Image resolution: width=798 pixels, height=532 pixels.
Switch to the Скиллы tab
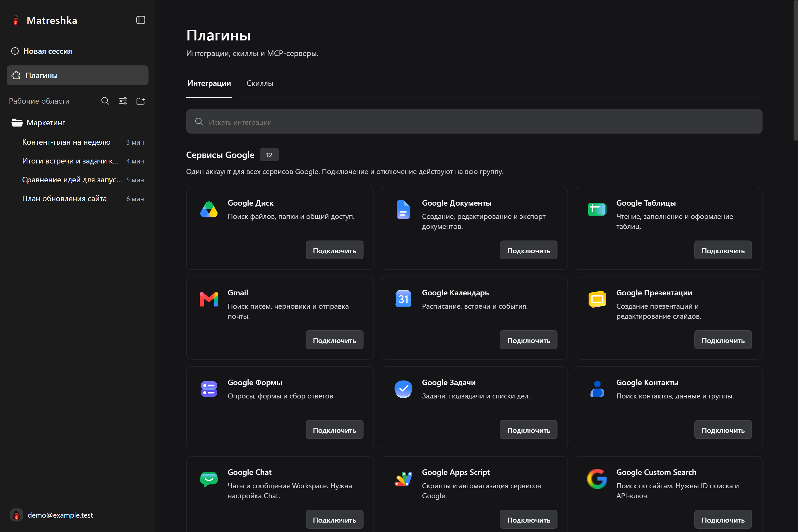(x=260, y=83)
